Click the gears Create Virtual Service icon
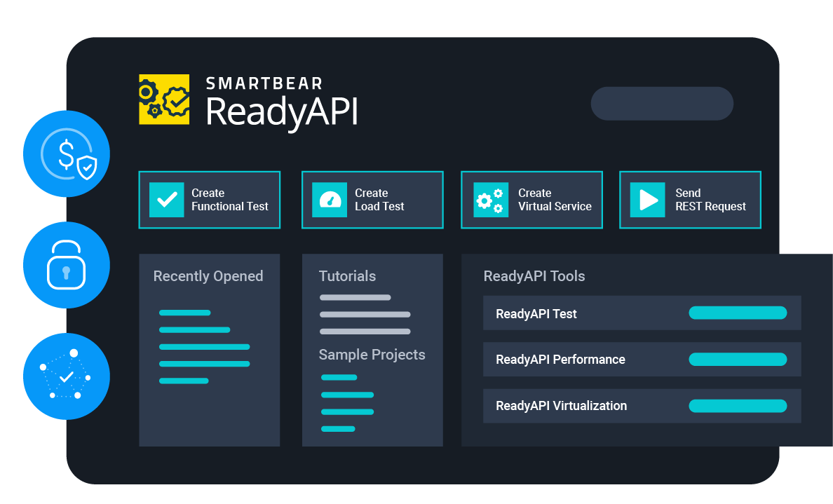Screen dimensions: 833x504 [489, 200]
